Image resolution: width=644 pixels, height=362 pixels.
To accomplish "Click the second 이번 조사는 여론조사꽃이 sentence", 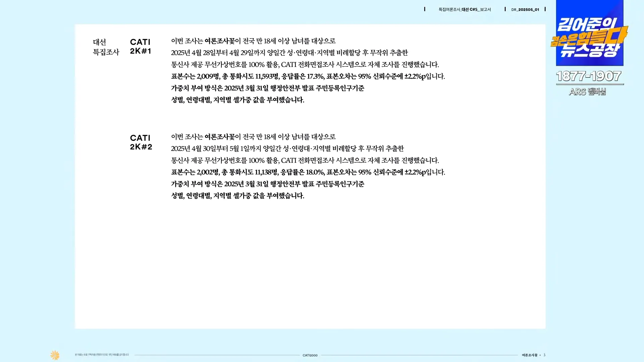I will tap(253, 137).
